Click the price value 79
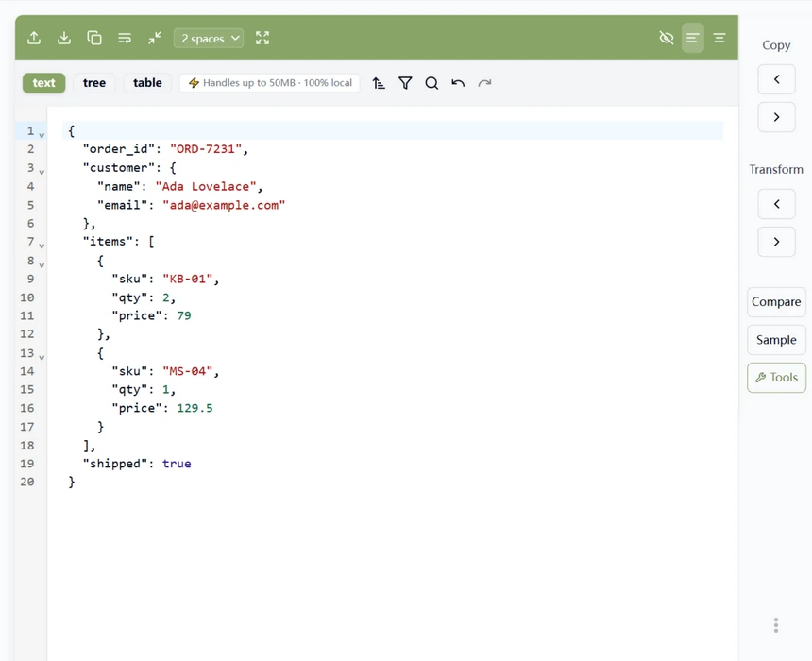Viewport: 812px width, 661px height. 184,316
